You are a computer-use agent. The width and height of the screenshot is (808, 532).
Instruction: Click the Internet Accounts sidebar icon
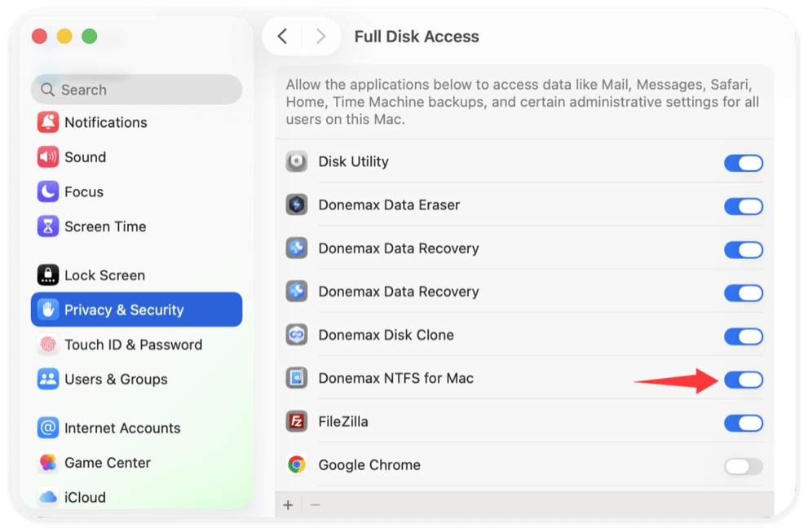point(47,428)
